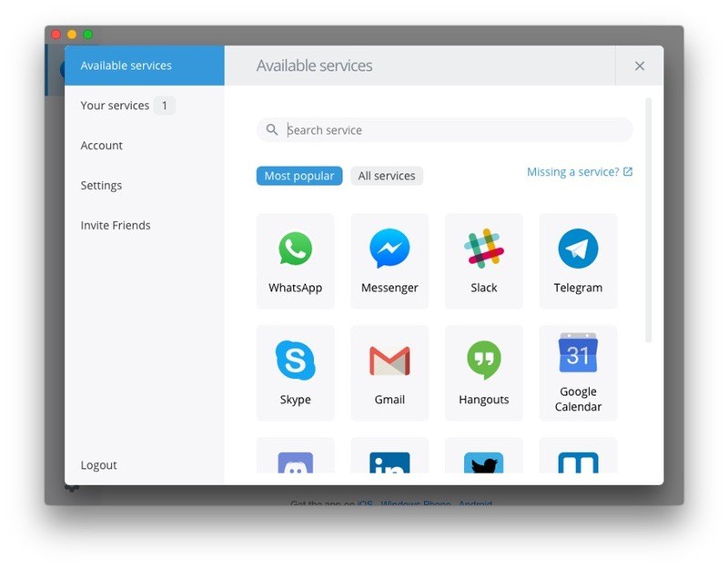
Task: Add the Telegram service
Action: click(x=578, y=261)
